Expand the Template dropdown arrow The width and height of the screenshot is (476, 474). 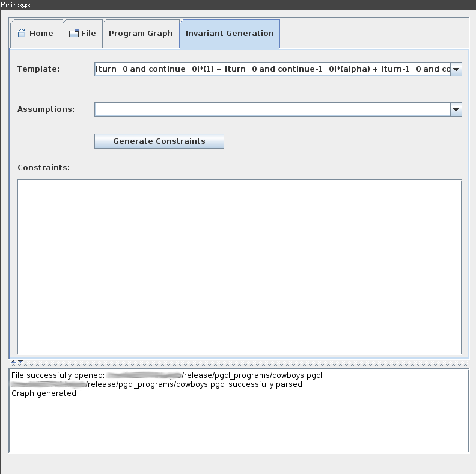(456, 69)
